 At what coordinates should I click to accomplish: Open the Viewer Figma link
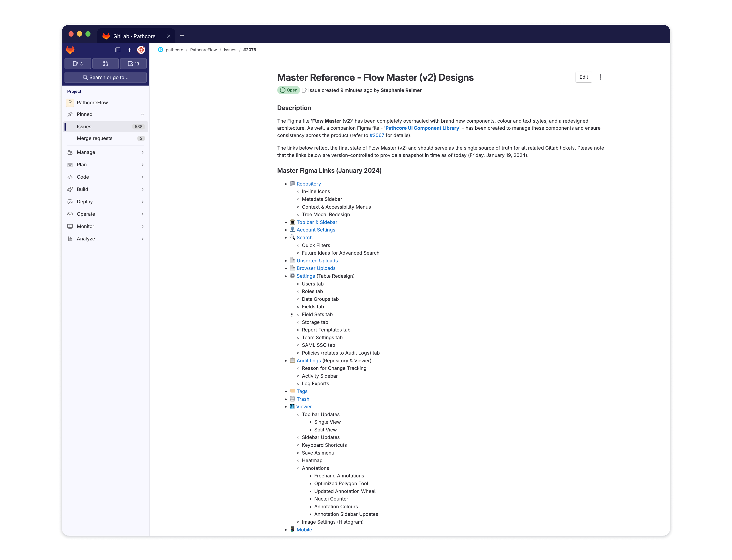[304, 407]
